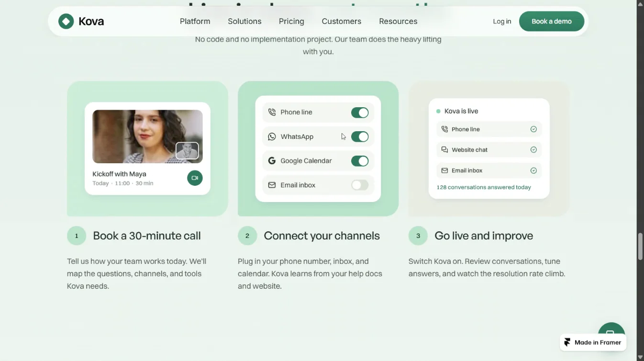Click the Google G logo icon
The image size is (644, 361).
pyautogui.click(x=272, y=161)
